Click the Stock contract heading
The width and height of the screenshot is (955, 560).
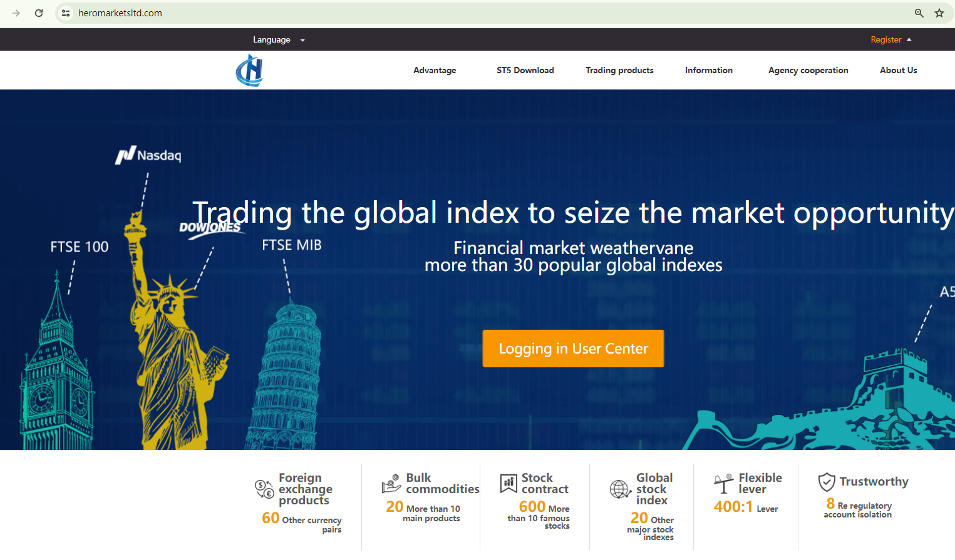coord(545,483)
